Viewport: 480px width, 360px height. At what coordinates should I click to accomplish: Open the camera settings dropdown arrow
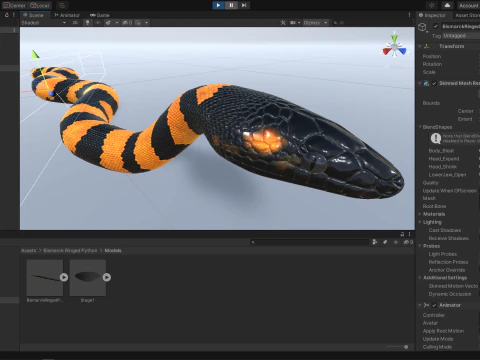299,23
